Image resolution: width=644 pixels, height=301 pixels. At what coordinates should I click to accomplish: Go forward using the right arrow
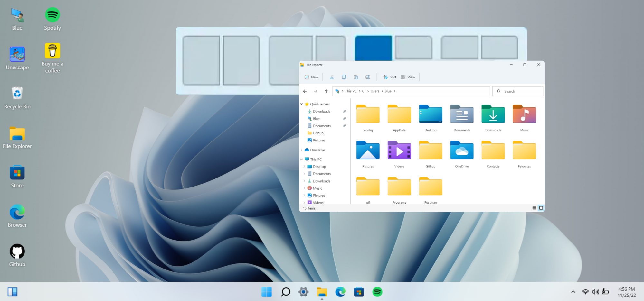(x=316, y=91)
